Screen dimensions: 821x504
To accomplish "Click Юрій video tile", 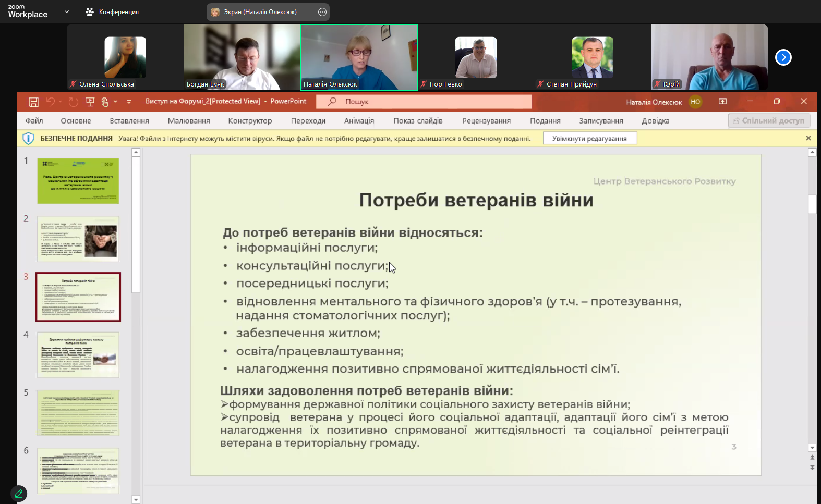I will (x=709, y=57).
